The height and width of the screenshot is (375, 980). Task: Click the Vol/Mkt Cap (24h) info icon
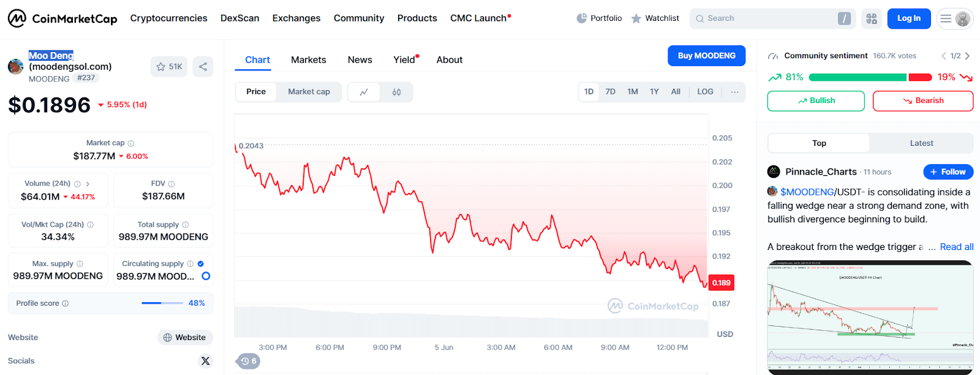(x=91, y=225)
